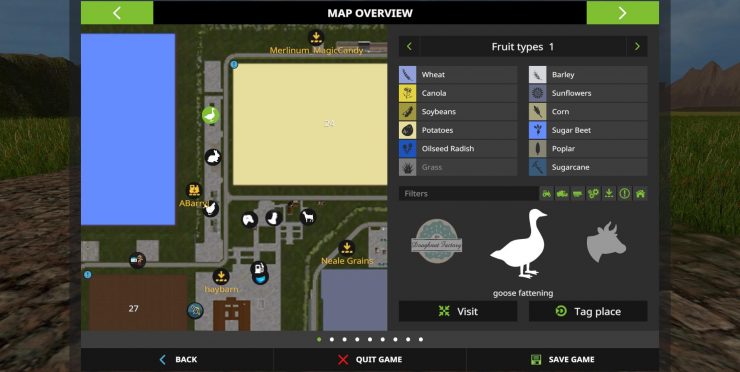The image size is (740, 372).
Task: Click the fuel station map icon
Action: click(258, 269)
